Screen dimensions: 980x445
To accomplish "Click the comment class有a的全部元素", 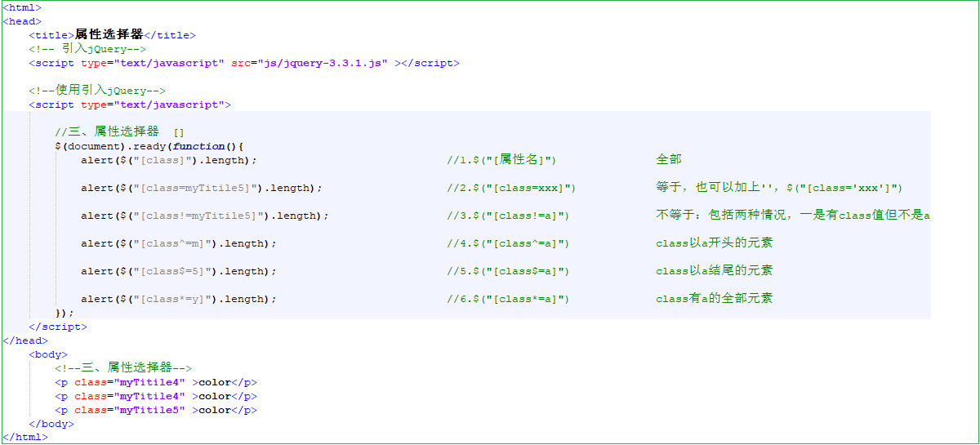I will click(x=714, y=299).
